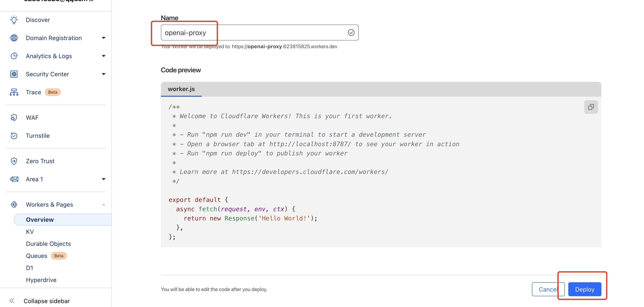Click the worker Name input field

pyautogui.click(x=259, y=33)
